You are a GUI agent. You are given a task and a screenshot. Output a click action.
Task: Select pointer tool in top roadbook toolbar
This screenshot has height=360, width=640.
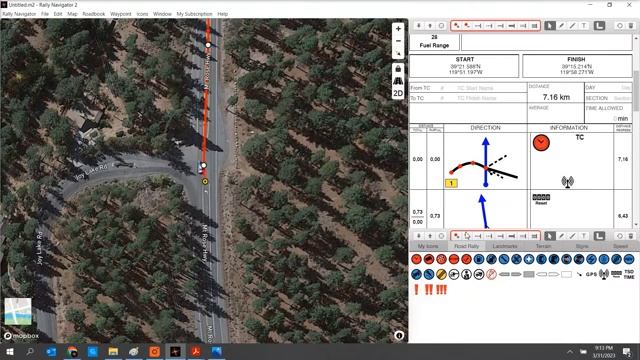click(x=550, y=26)
